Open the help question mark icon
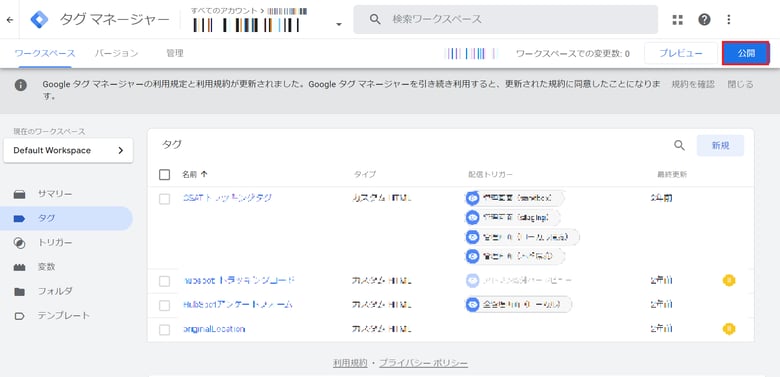The image size is (780, 377). point(704,19)
